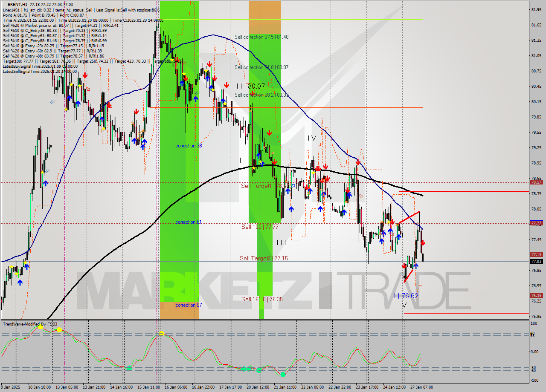Viewport: 546px width, 392px height.
Task: Click the '23 Jan 17:00' time axis label
Action: click(x=367, y=387)
